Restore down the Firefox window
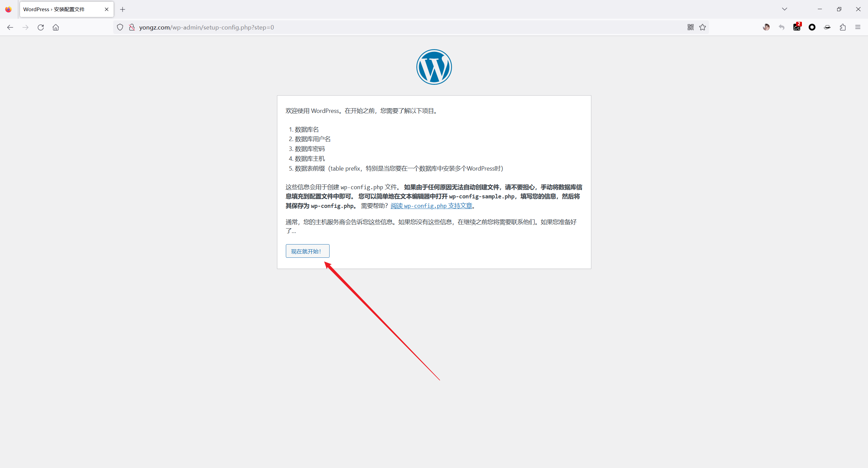Image resolution: width=868 pixels, height=468 pixels. 839,9
